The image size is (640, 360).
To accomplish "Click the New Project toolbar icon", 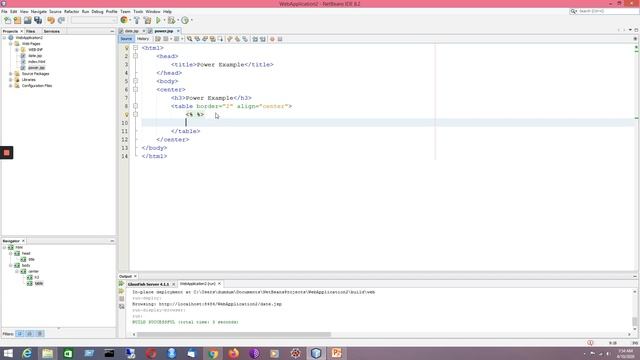I will point(18,20).
